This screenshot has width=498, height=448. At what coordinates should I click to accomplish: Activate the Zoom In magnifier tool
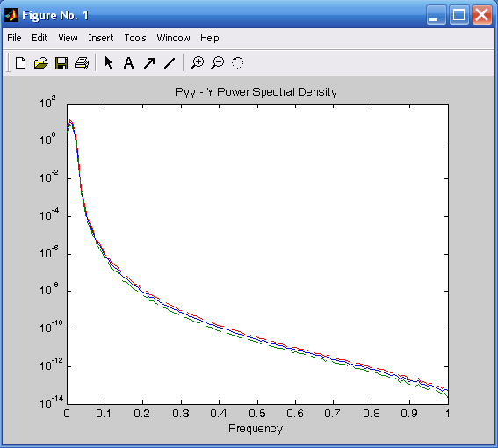pyautogui.click(x=197, y=62)
